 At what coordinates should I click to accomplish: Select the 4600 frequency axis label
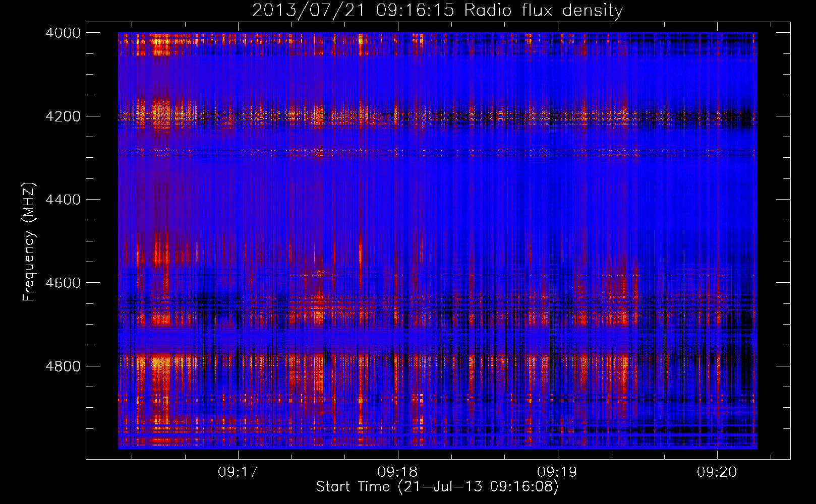pyautogui.click(x=63, y=283)
